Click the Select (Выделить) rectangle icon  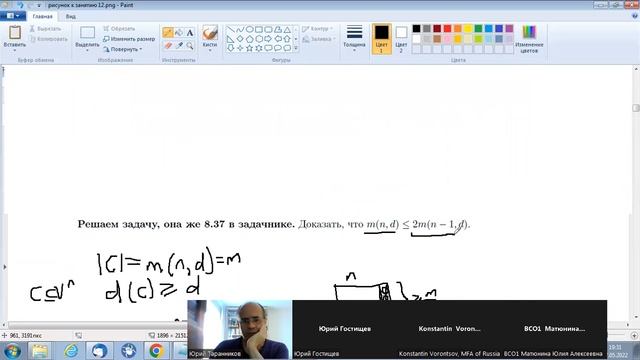[87, 33]
